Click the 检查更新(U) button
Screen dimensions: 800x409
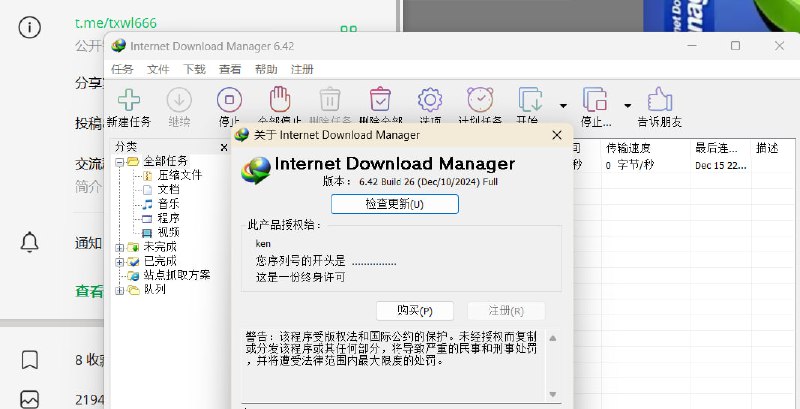[394, 204]
